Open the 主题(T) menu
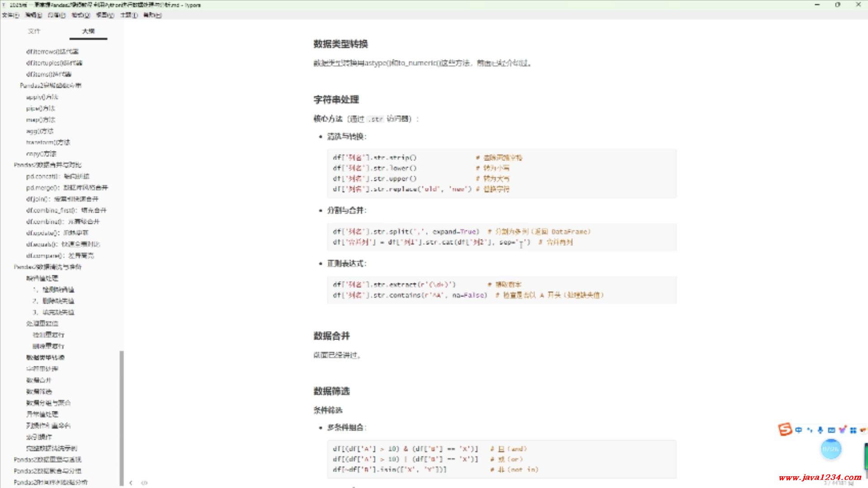The width and height of the screenshot is (868, 488). click(x=128, y=15)
